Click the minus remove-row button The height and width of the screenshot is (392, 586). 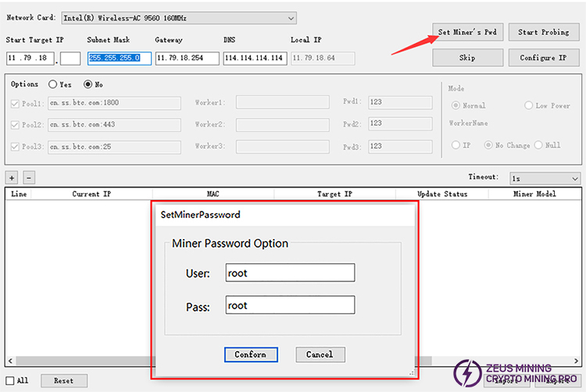click(x=28, y=178)
